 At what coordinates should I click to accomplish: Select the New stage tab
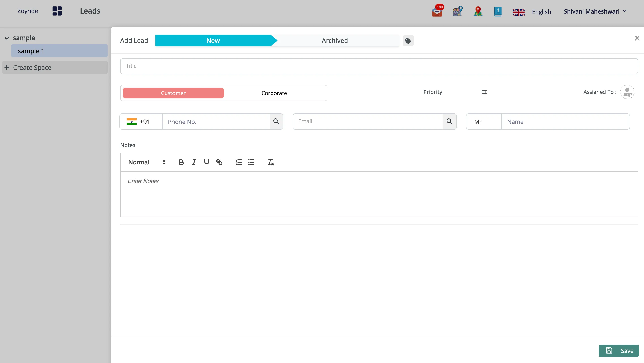(x=213, y=41)
